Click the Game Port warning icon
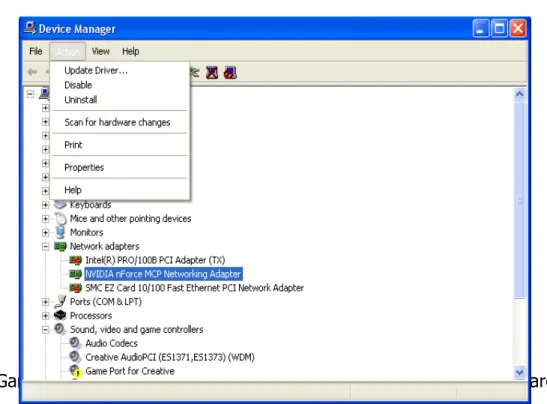Image resolution: width=547 pixels, height=404 pixels. point(75,371)
